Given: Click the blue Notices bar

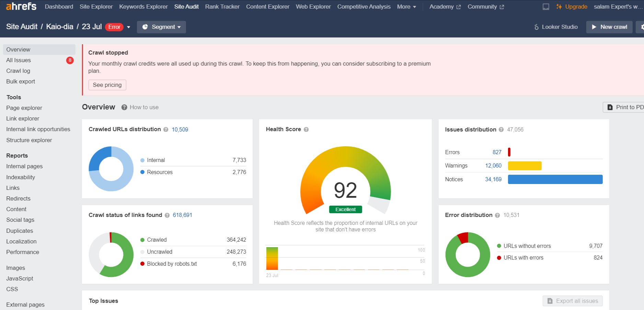Looking at the screenshot, I should pyautogui.click(x=555, y=179).
